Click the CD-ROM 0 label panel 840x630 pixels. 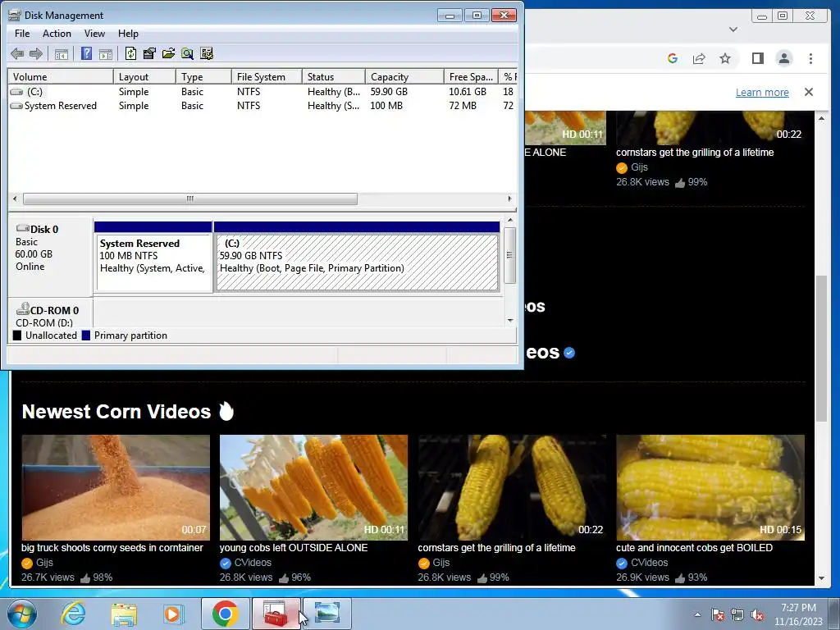(50, 314)
